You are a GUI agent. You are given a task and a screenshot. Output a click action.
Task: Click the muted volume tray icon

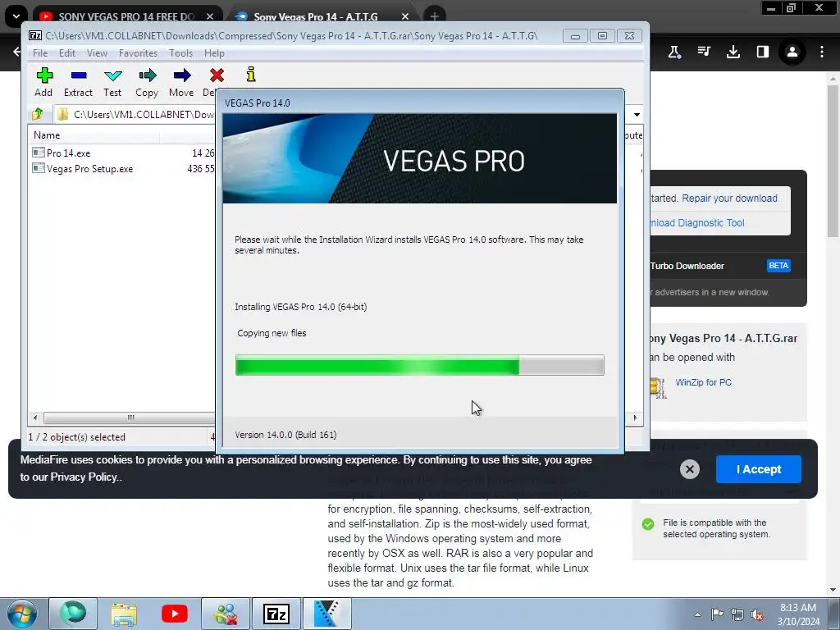pos(757,614)
